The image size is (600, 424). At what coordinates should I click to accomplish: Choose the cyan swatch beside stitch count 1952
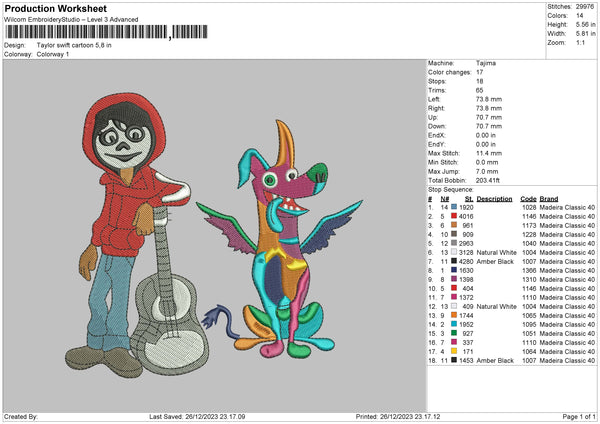tap(454, 324)
